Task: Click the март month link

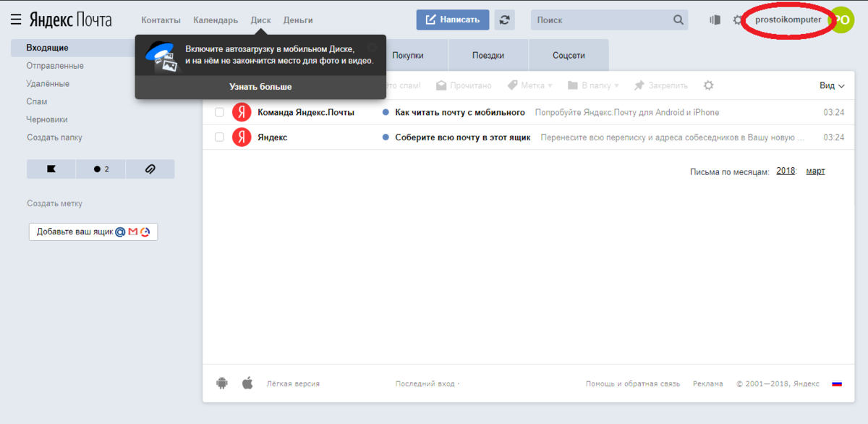Action: click(x=815, y=171)
